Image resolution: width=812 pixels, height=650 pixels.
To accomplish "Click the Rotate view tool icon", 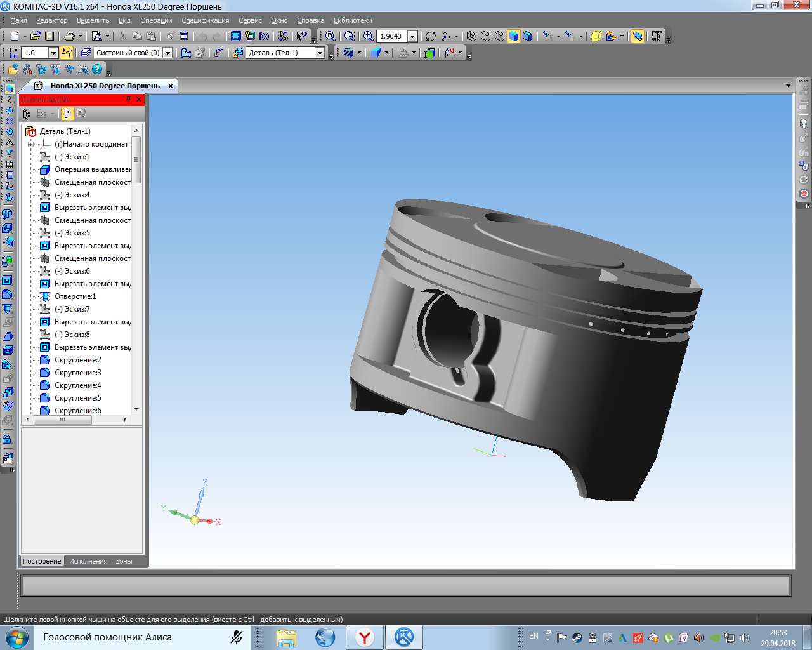I will (431, 36).
